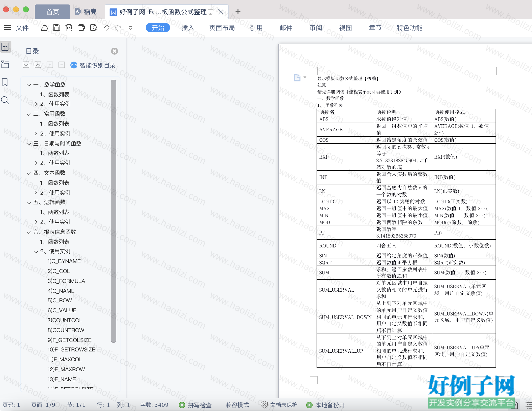Click the ABS cell in table

click(x=345, y=119)
